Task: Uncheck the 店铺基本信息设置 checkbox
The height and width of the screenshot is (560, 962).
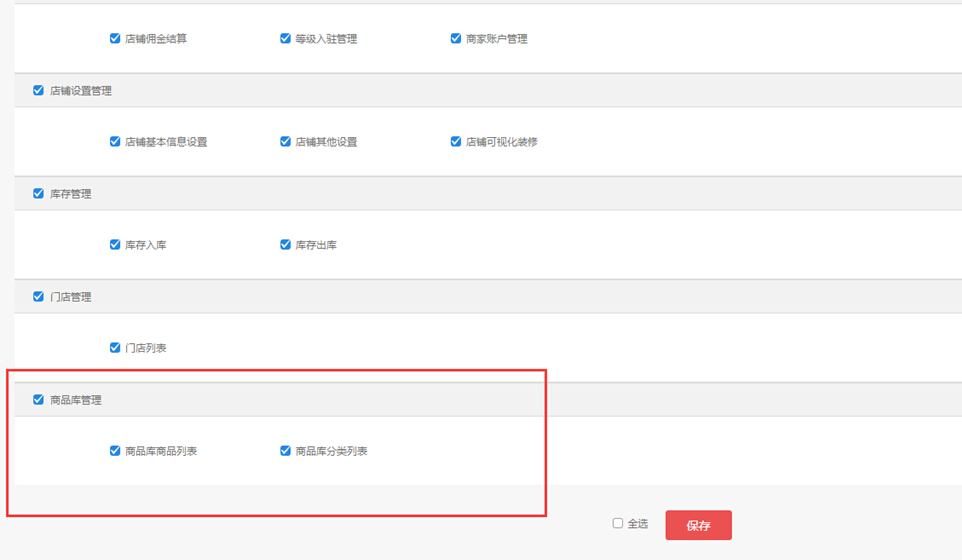Action: (x=115, y=142)
